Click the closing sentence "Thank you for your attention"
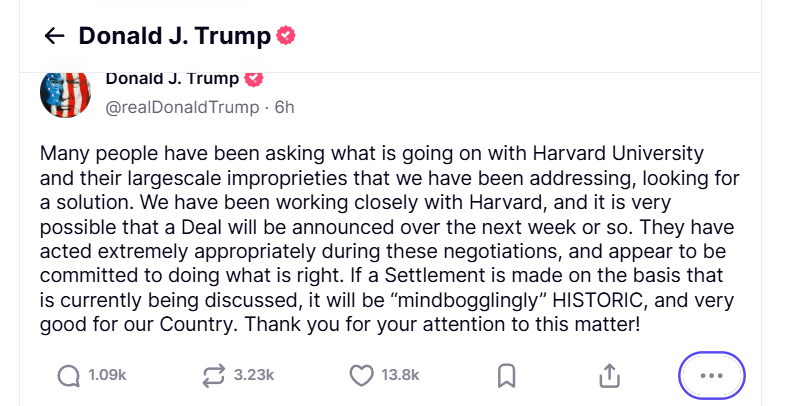 tap(457, 327)
